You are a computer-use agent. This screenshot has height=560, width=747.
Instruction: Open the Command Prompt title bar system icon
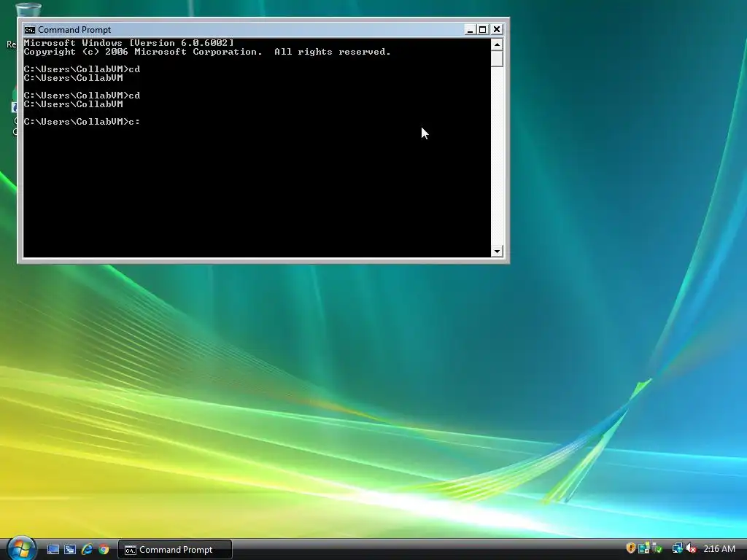pos(29,29)
